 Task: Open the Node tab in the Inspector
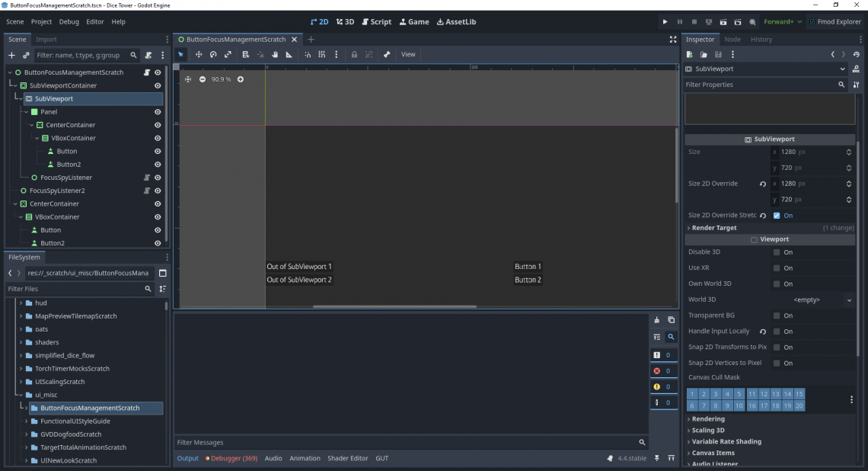[x=732, y=39]
